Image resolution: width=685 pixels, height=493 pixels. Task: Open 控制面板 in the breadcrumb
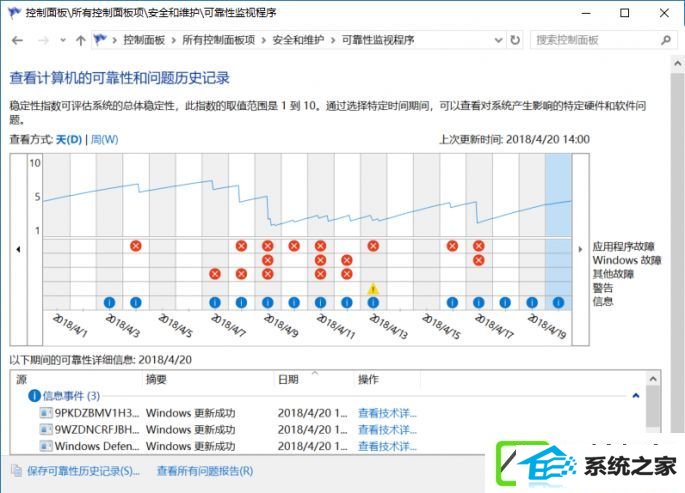click(x=144, y=40)
